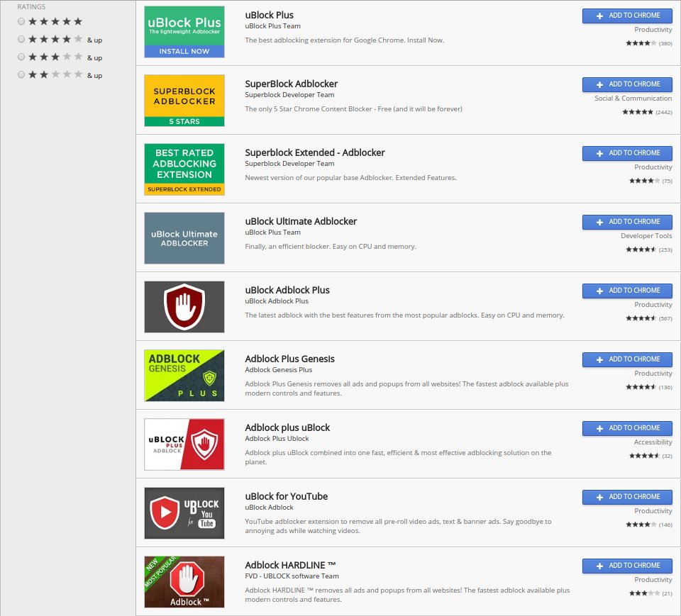Click the star rating (567) for uBlock Adblock Plus
The width and height of the screenshot is (681, 616).
pyautogui.click(x=649, y=318)
